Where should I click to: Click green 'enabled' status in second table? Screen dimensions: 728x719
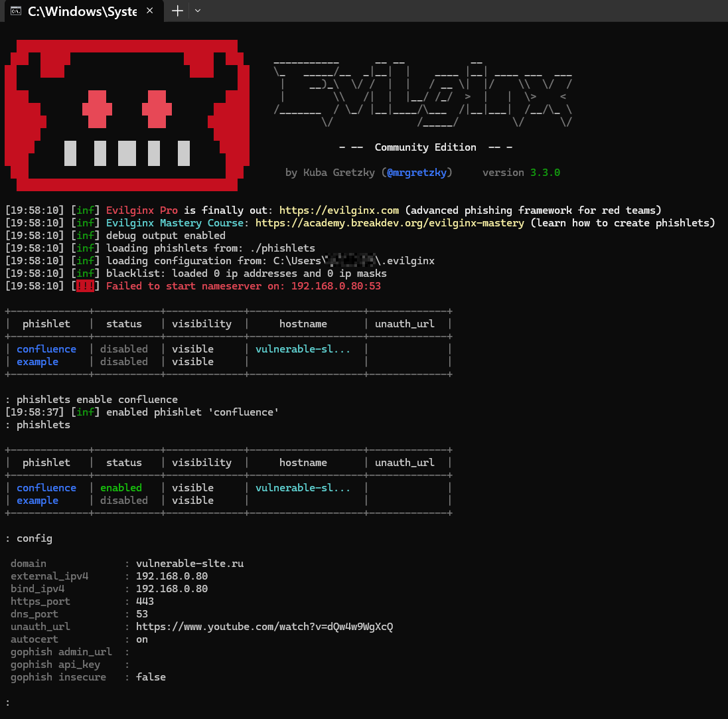[x=121, y=488]
